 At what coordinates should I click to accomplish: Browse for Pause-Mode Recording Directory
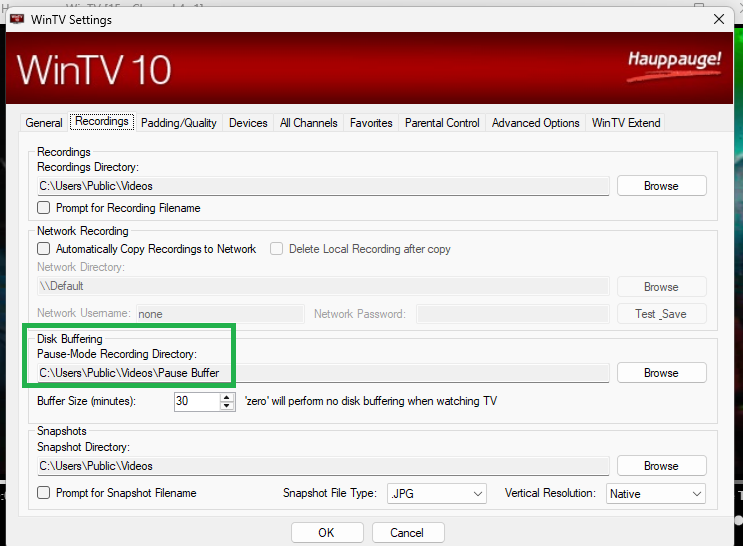coord(661,373)
